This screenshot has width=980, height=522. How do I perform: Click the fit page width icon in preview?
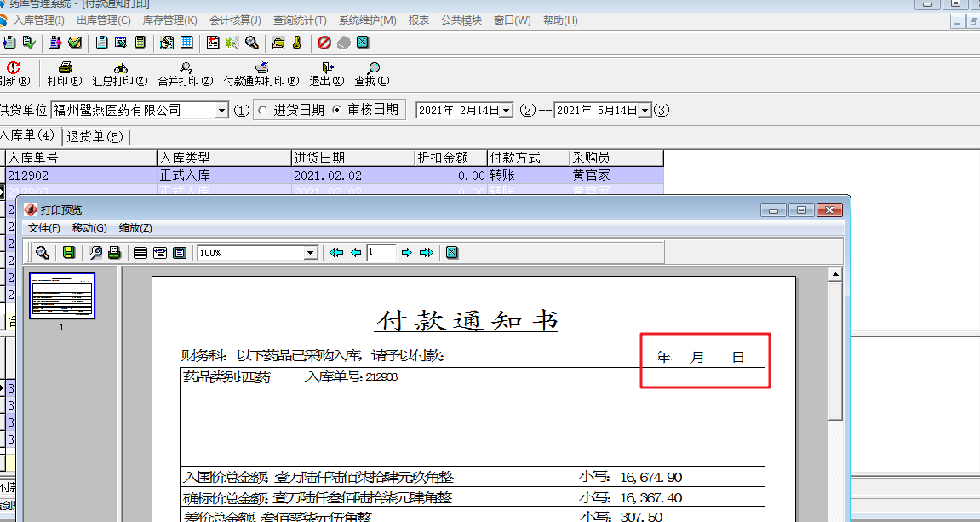coord(160,253)
